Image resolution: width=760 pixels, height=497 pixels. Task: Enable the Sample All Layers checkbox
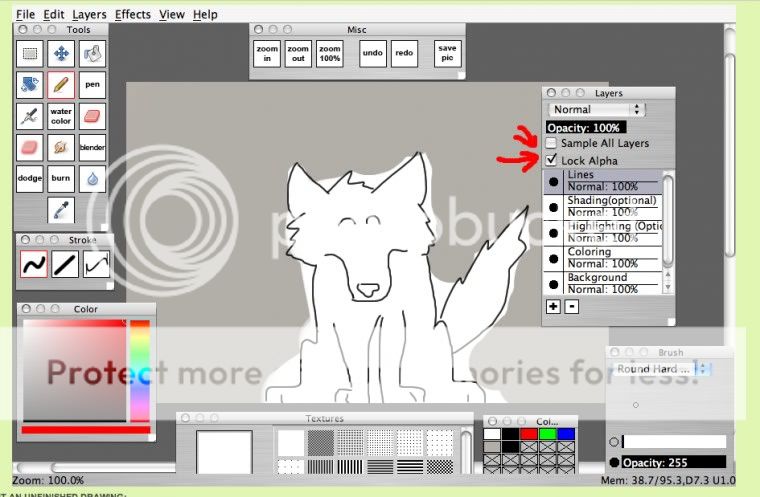pos(553,144)
